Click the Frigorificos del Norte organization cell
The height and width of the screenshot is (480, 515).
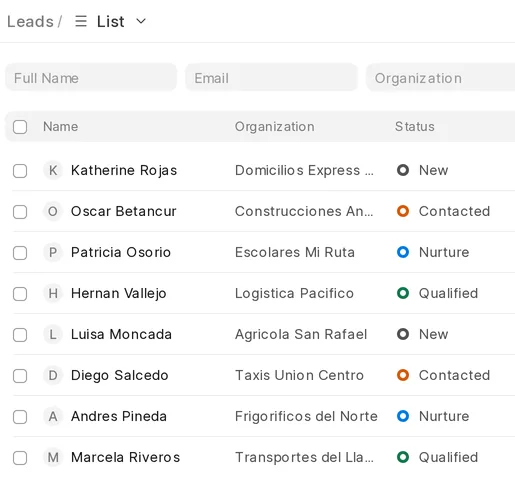point(306,416)
